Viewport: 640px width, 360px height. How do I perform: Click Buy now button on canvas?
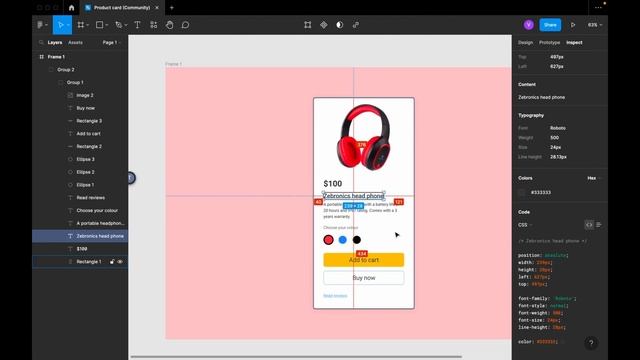(x=364, y=278)
